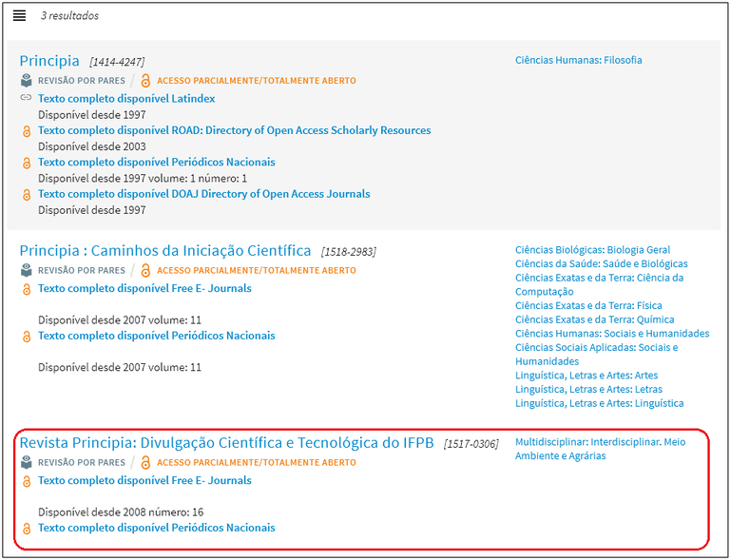Open Periódicos Nacionais link under Revista Principia
Screen dimensions: 730x560
(156, 528)
